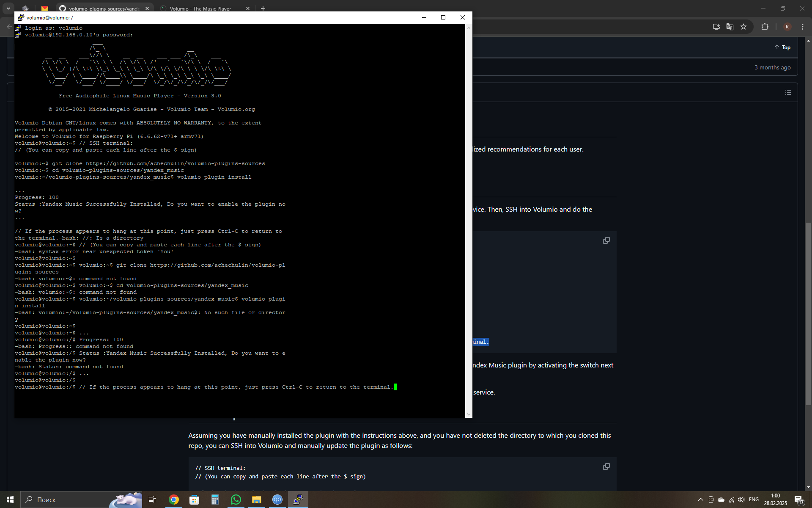Viewport: 812px width, 508px height.
Task: Open the Chrome extensions puzzle icon
Action: click(x=765, y=27)
